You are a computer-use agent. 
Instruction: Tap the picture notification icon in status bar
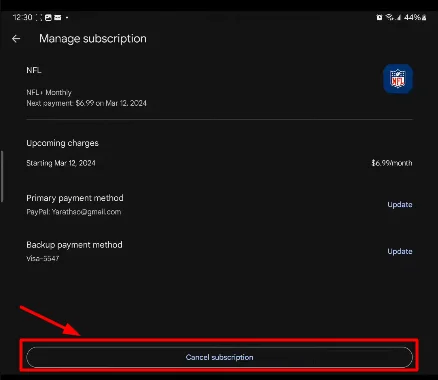[48, 17]
